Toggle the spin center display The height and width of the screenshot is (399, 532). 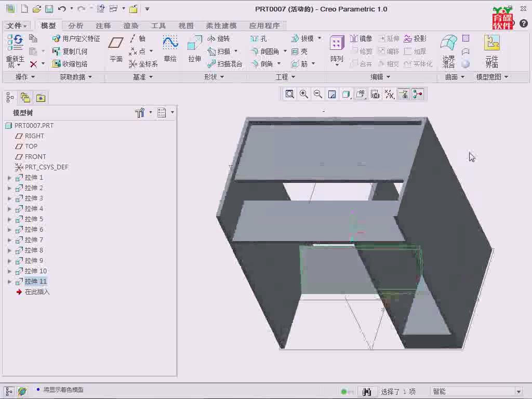418,94
